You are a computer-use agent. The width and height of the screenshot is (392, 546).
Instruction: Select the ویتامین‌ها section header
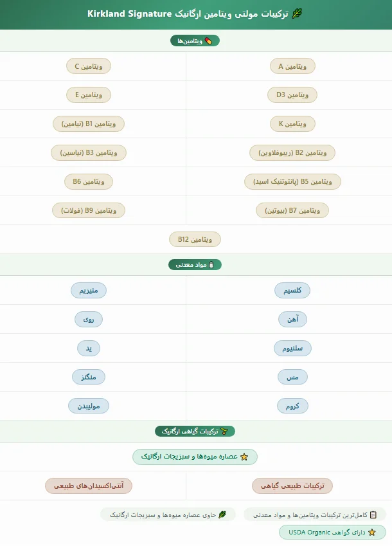tap(195, 41)
